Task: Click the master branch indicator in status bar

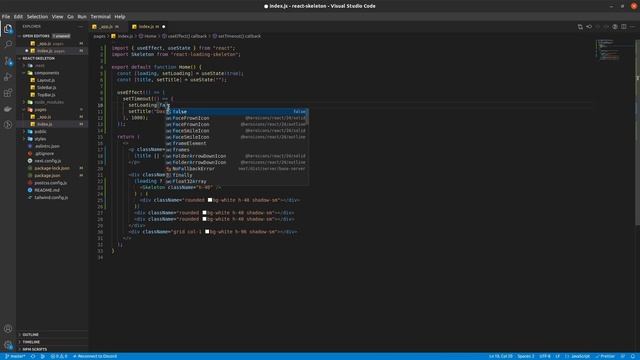Action: click(x=15, y=356)
